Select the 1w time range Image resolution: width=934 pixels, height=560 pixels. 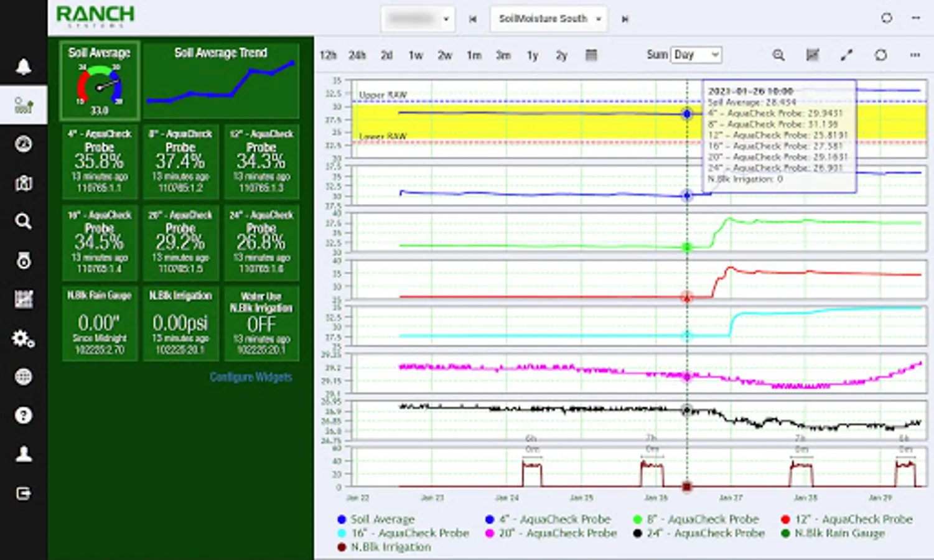click(416, 55)
